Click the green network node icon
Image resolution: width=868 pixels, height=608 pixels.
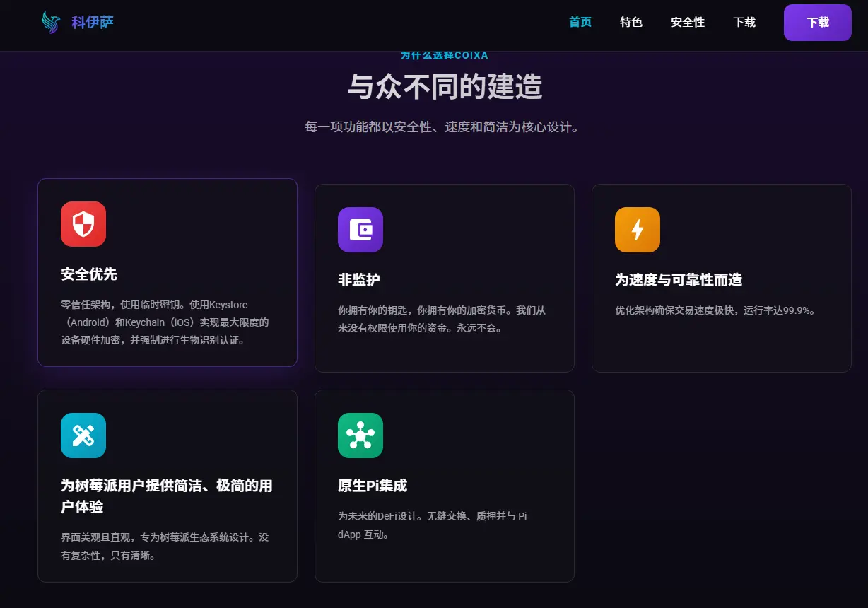point(360,435)
